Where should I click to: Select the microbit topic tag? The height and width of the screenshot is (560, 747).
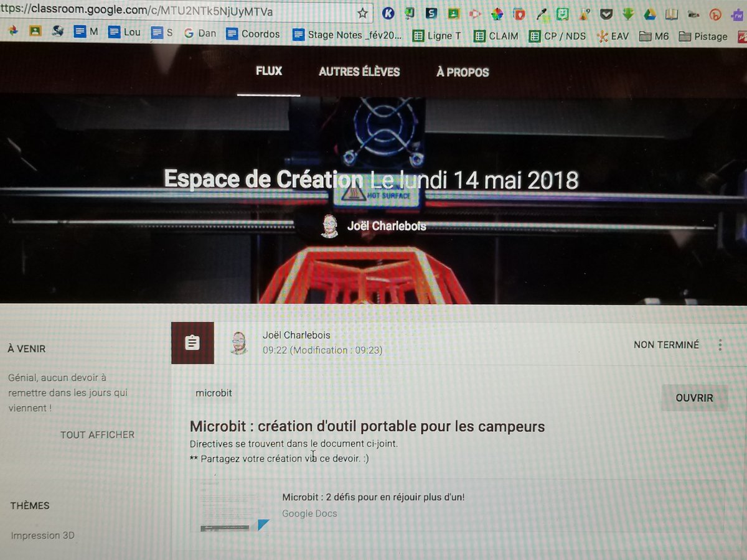pyautogui.click(x=214, y=393)
